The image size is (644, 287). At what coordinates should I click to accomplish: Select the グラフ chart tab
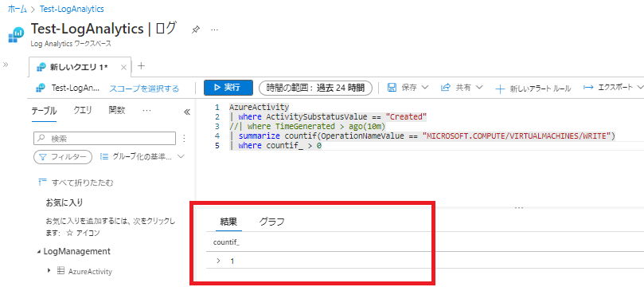tap(271, 222)
